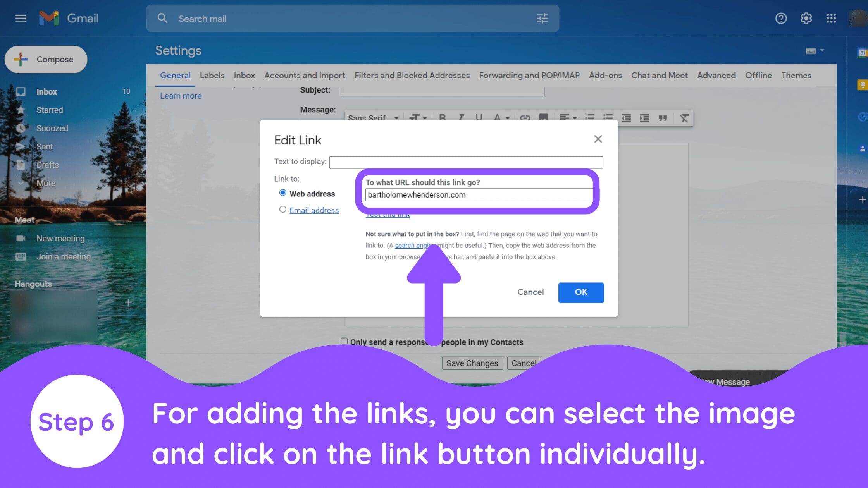Select Web address radio button
Viewport: 868px width, 488px height.
(x=282, y=192)
